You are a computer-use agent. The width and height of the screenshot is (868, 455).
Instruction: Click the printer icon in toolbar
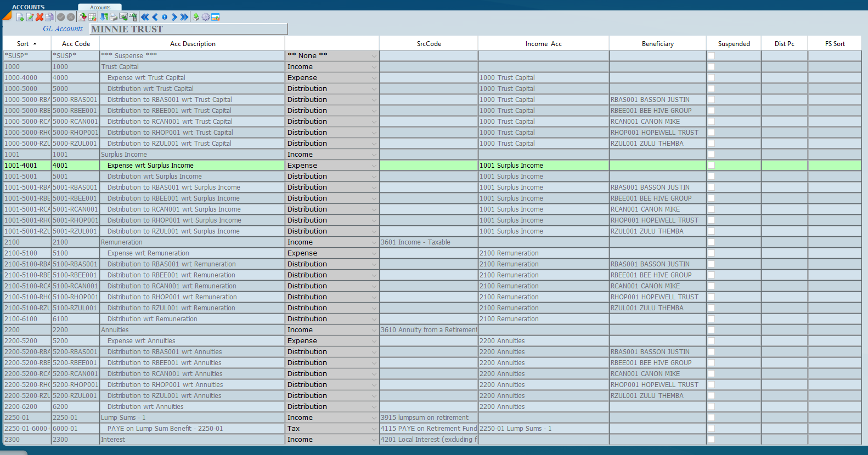point(114,17)
